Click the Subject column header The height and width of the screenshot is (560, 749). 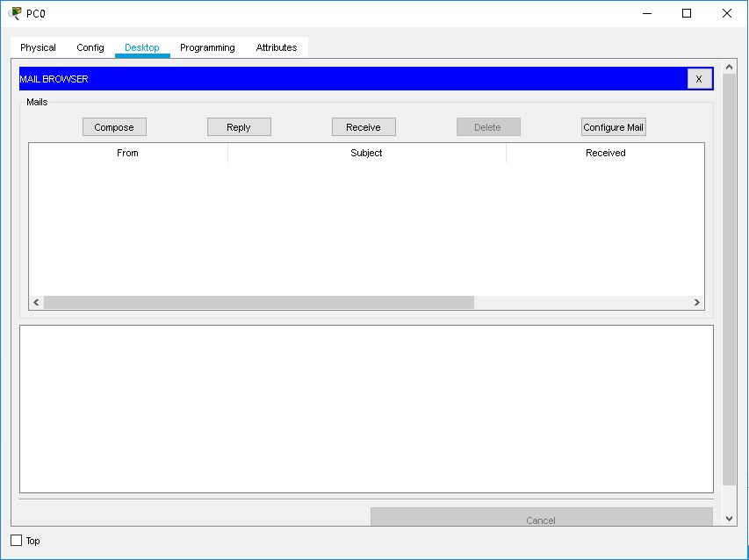click(365, 153)
